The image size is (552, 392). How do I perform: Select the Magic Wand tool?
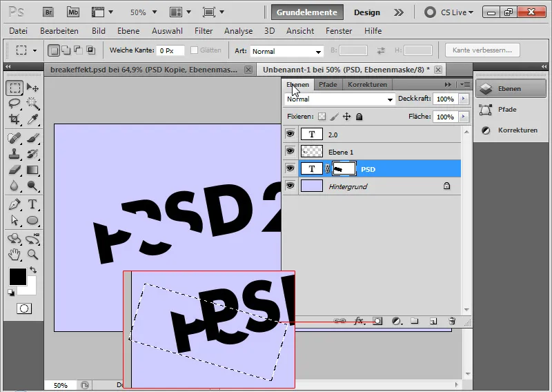pos(32,104)
